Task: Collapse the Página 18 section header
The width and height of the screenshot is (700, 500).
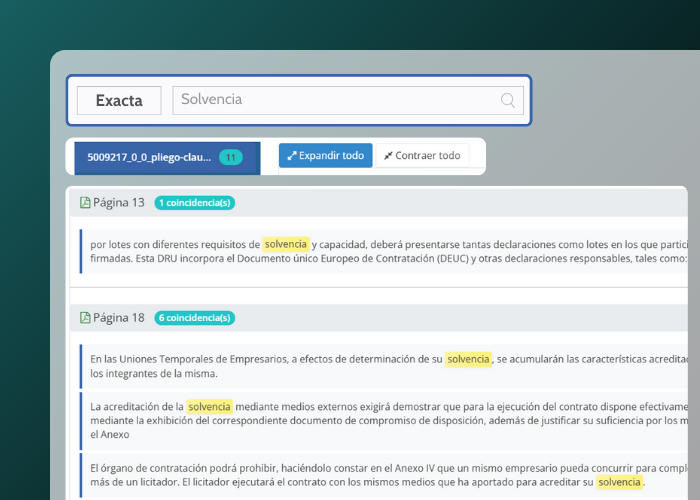Action: [x=400, y=318]
